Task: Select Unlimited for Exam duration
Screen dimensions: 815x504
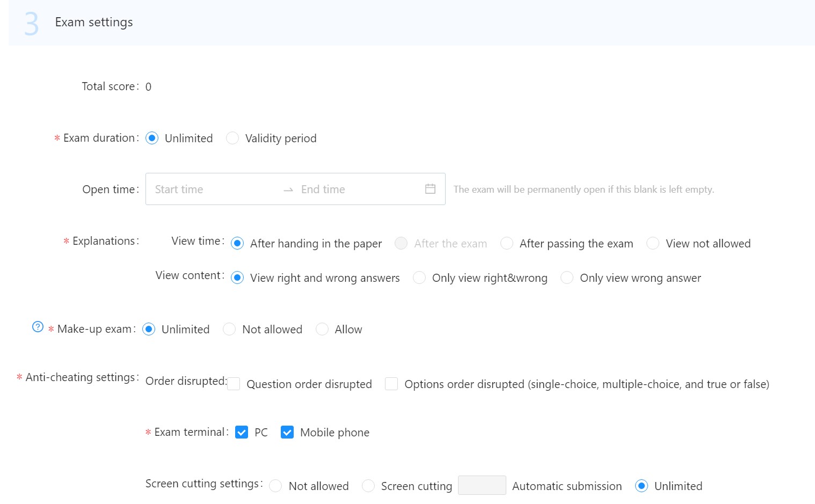Action: tap(152, 138)
